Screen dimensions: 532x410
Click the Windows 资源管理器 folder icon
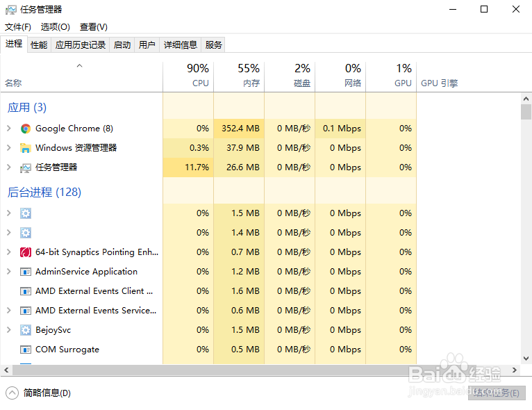26,148
